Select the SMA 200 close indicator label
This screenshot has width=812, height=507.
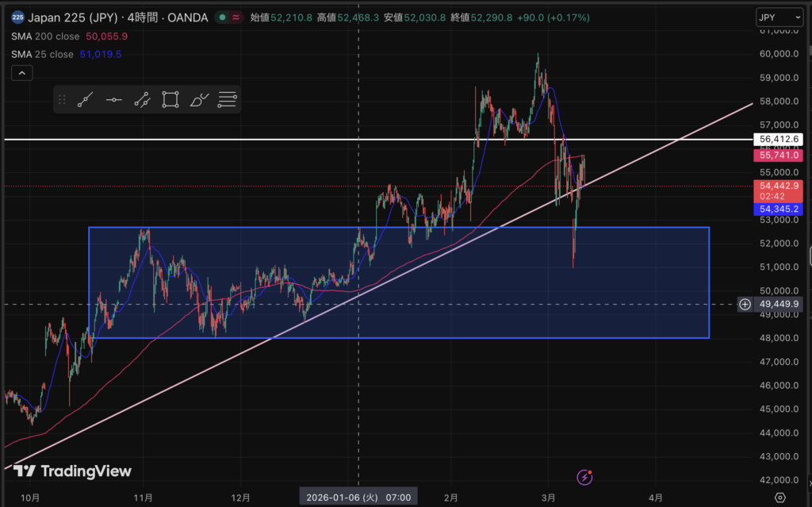coord(45,36)
